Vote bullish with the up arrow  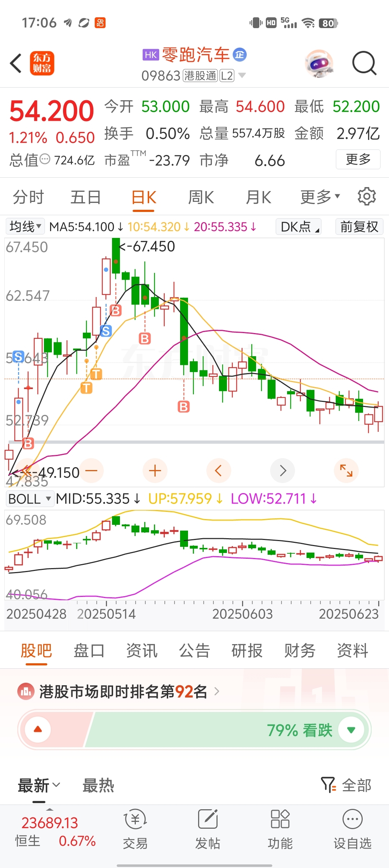click(x=37, y=730)
